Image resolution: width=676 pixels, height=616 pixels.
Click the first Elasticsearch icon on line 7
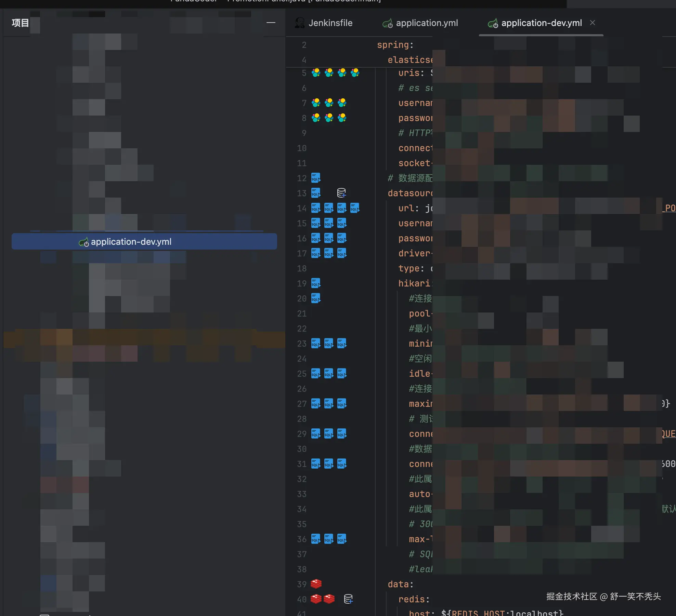[316, 103]
